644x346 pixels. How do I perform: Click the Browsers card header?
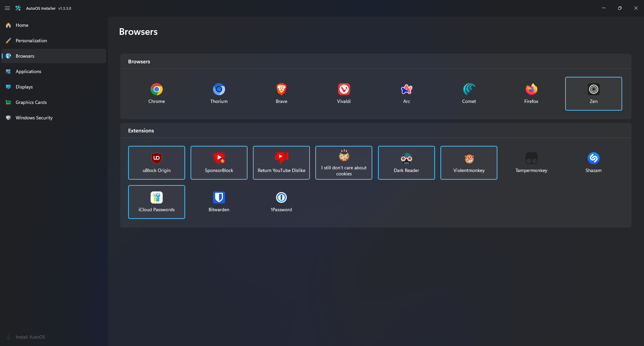pyautogui.click(x=139, y=61)
